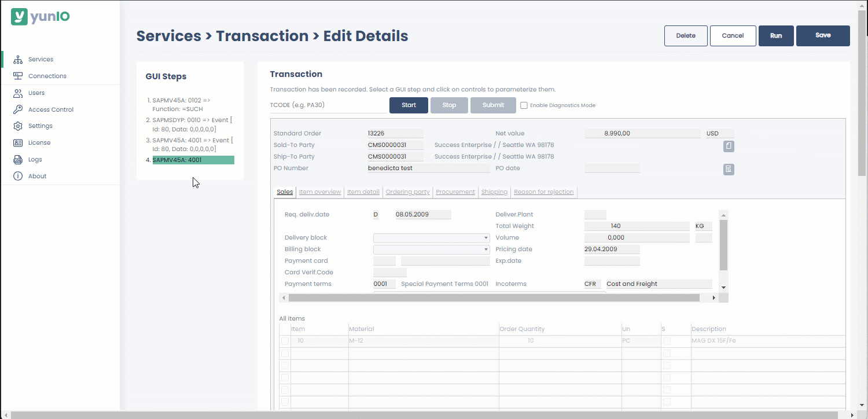Click the sales panel scroll down arrow

723,288
